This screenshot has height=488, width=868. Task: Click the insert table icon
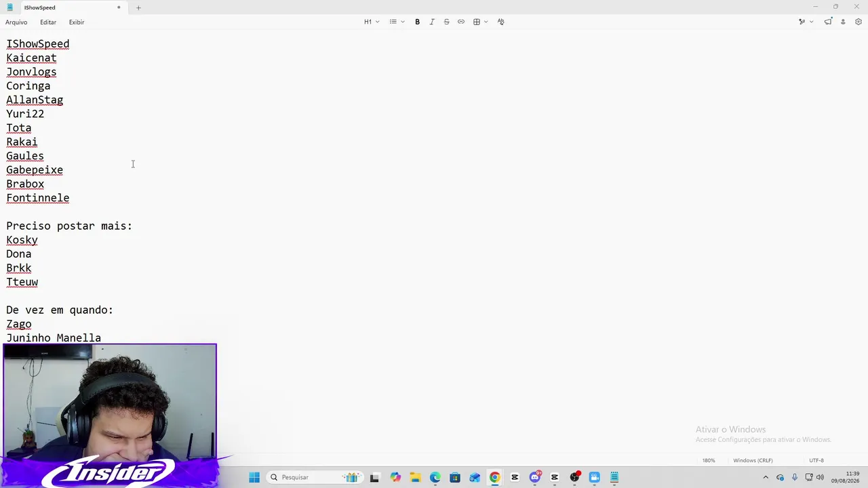(477, 22)
